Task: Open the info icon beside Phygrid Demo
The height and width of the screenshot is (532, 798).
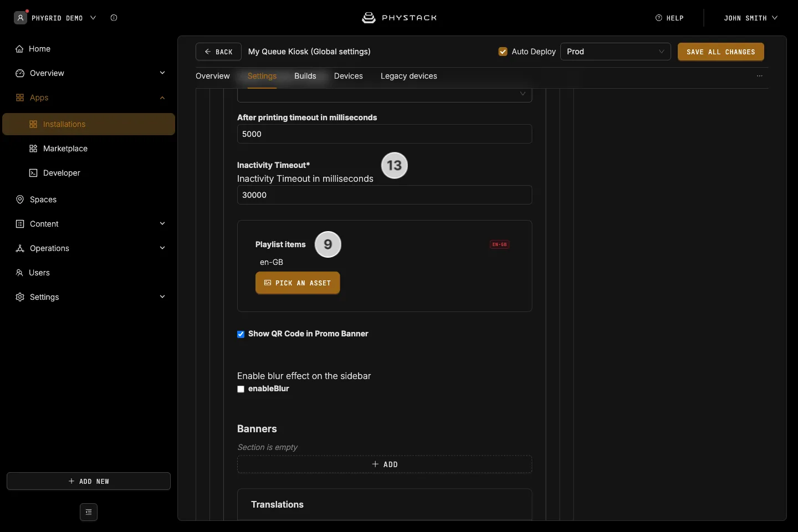Action: pyautogui.click(x=114, y=18)
